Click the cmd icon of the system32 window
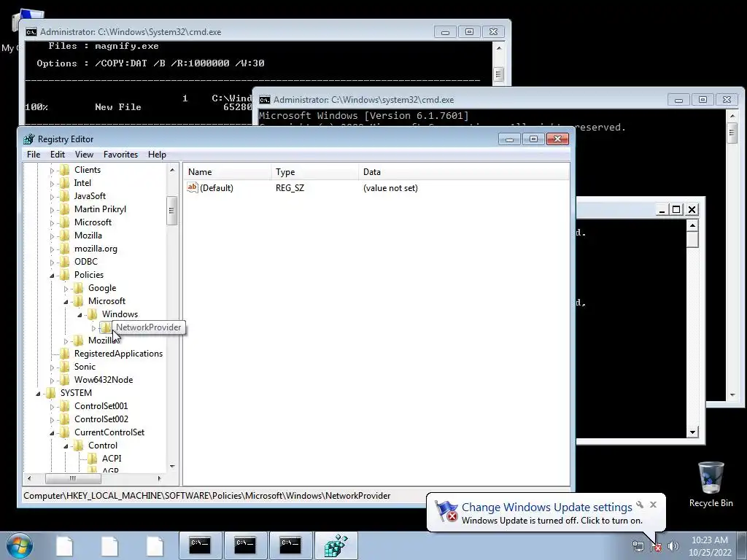This screenshot has height=560, width=747. point(264,99)
